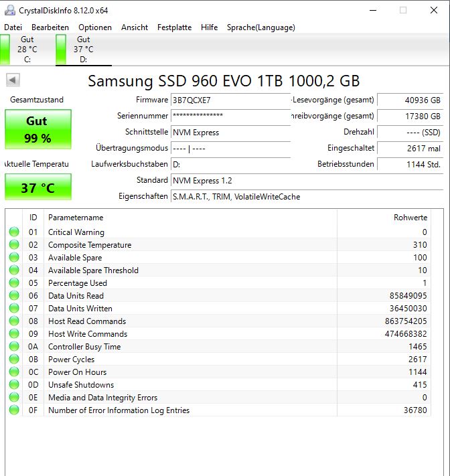The height and width of the screenshot is (476, 450).
Task: Click the Standard field NVM Express 1.2
Action: click(x=307, y=181)
